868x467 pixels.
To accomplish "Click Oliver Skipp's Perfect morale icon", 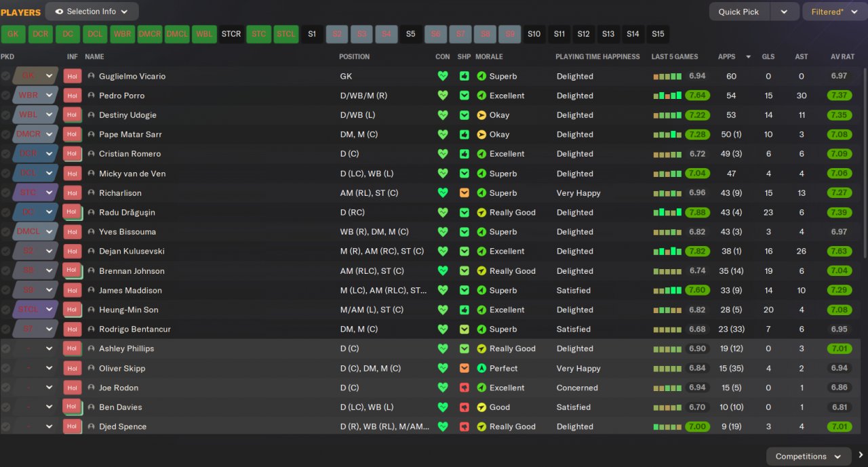I will tap(481, 369).
